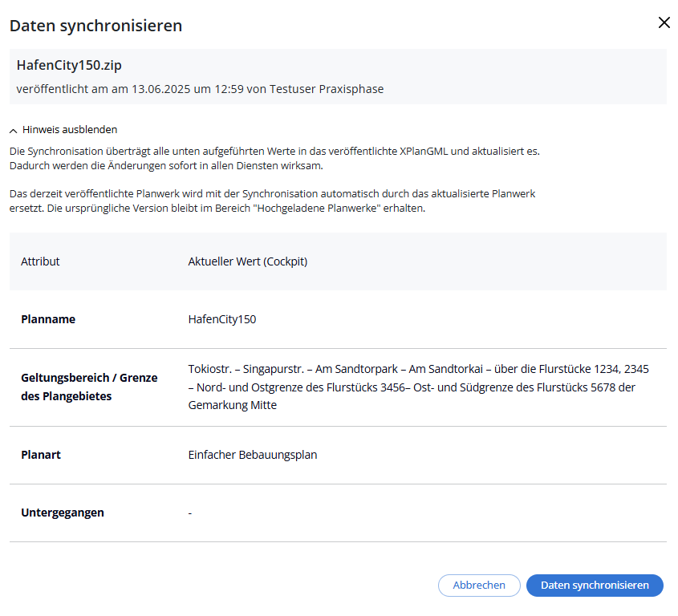Click the hint paragraph about XPlanGML synchronisation

point(273,158)
